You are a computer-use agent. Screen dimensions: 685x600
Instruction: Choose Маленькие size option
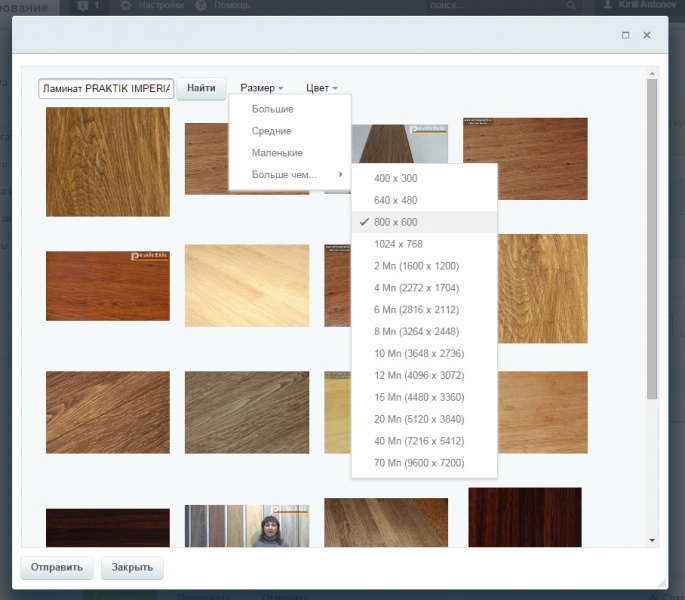tap(277, 153)
